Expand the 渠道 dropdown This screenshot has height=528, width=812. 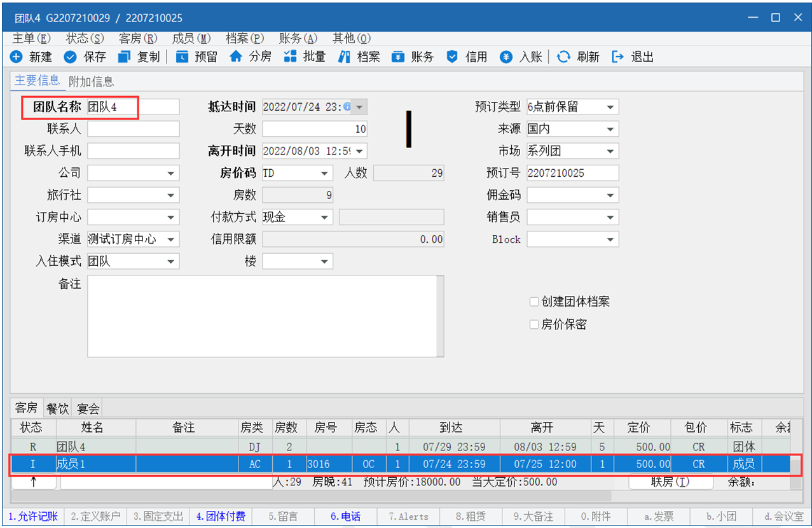pos(171,239)
